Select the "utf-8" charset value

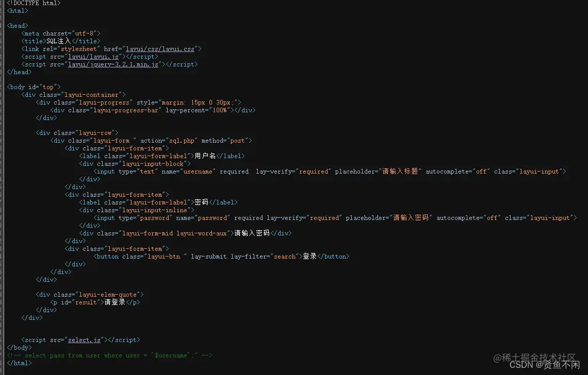pos(84,33)
